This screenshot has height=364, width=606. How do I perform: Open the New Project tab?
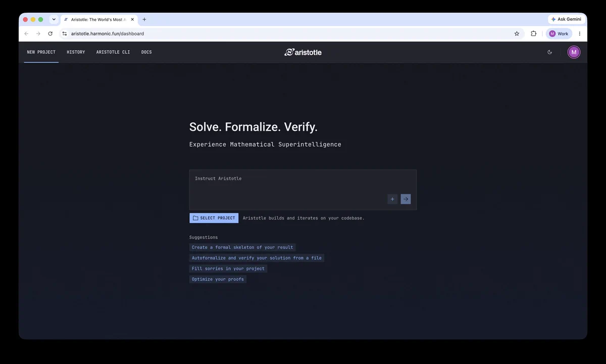click(x=41, y=52)
